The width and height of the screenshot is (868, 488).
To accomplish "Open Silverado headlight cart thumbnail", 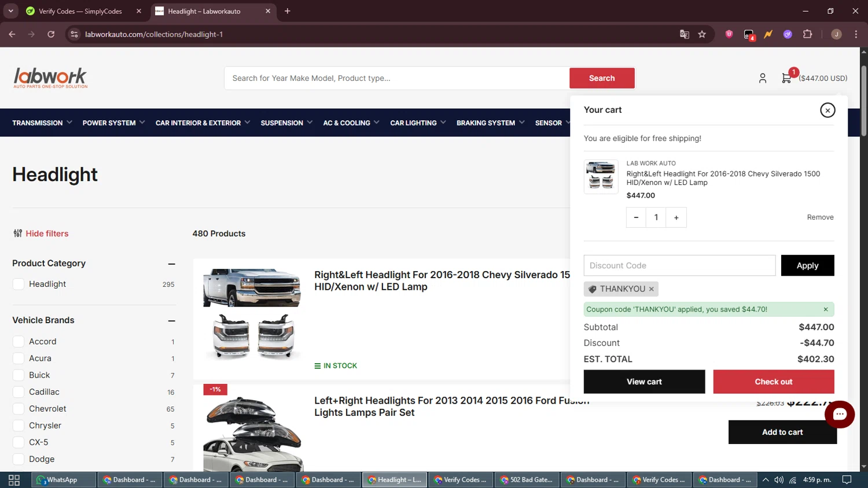I will pyautogui.click(x=601, y=176).
